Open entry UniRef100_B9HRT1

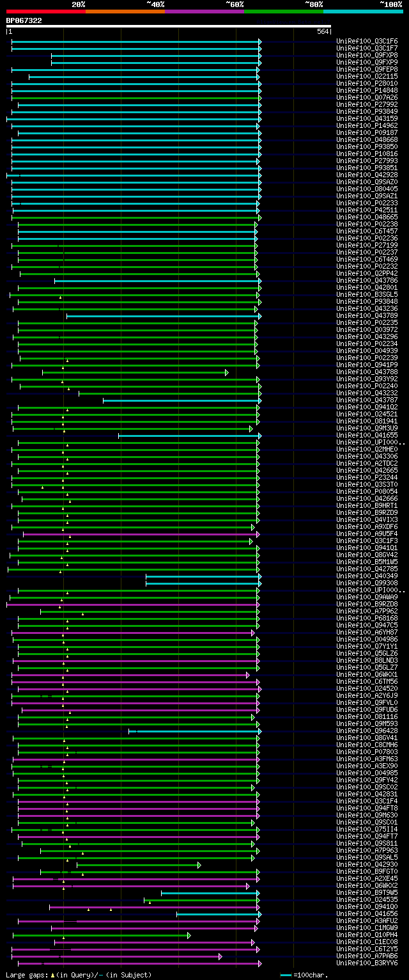[x=367, y=506]
